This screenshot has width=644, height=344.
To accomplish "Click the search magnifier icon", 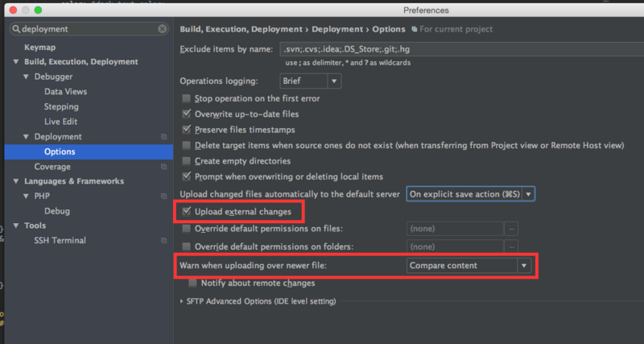I will [15, 29].
